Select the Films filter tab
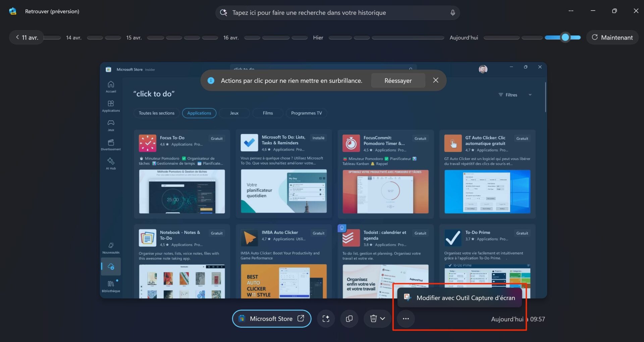 pyautogui.click(x=268, y=113)
